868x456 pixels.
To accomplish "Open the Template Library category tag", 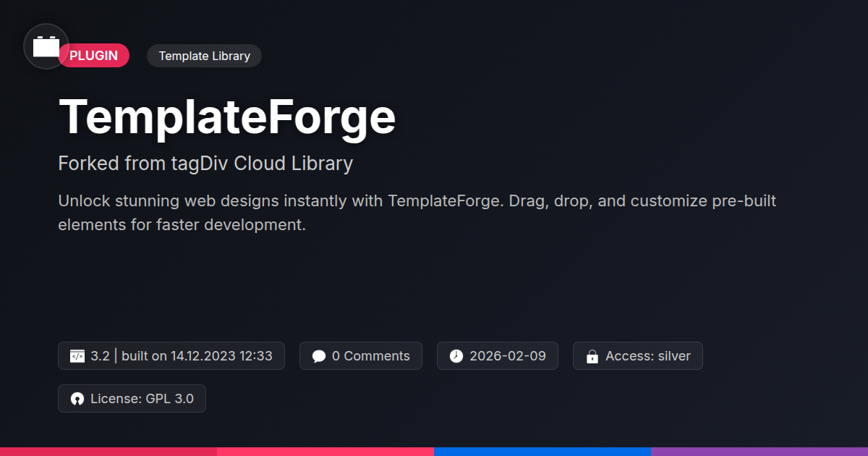I will click(x=204, y=56).
